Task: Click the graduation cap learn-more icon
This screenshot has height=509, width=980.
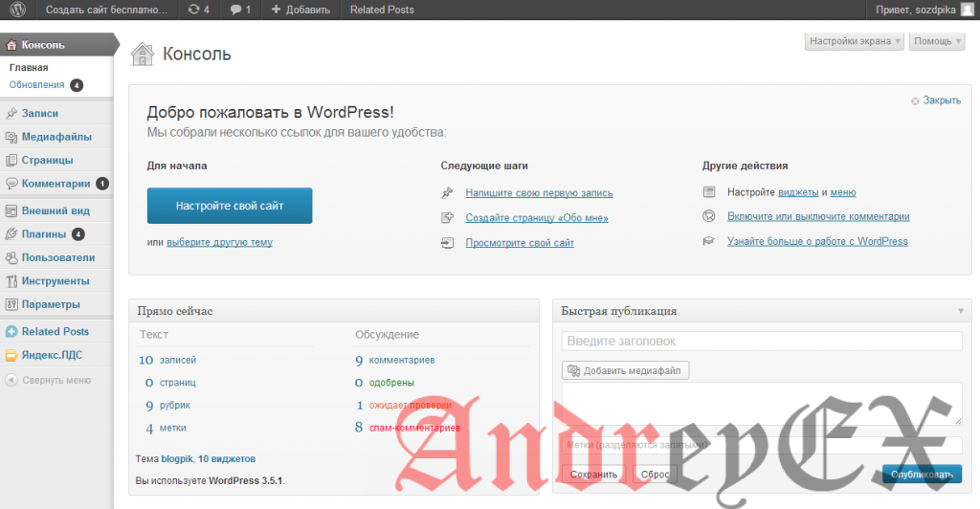Action: pos(709,241)
